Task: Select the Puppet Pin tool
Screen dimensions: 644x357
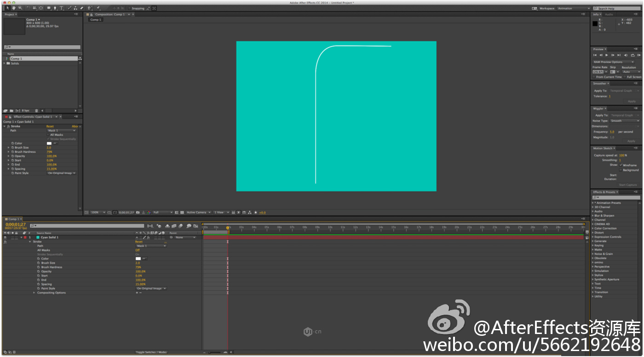Action: tap(98, 8)
